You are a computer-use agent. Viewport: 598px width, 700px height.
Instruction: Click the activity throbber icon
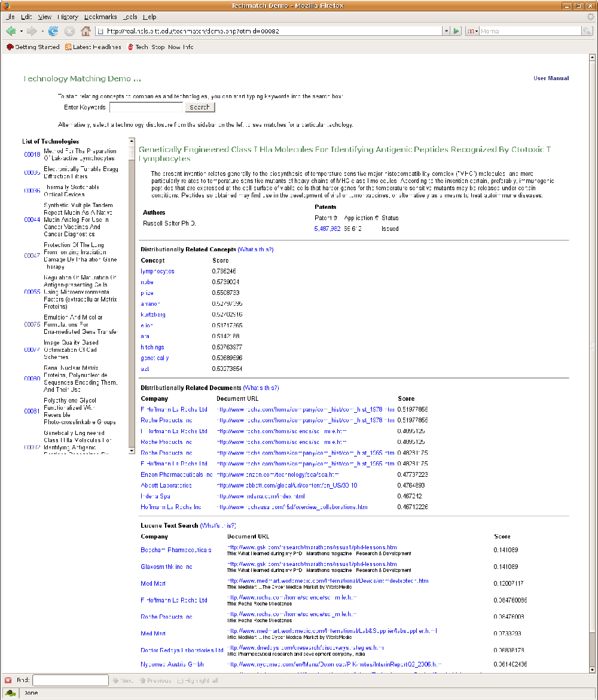590,17
